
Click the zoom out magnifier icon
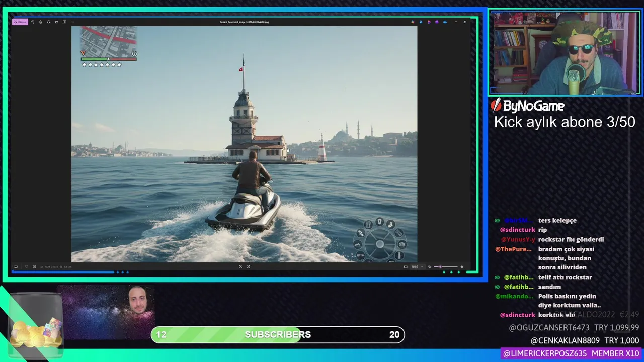429,267
